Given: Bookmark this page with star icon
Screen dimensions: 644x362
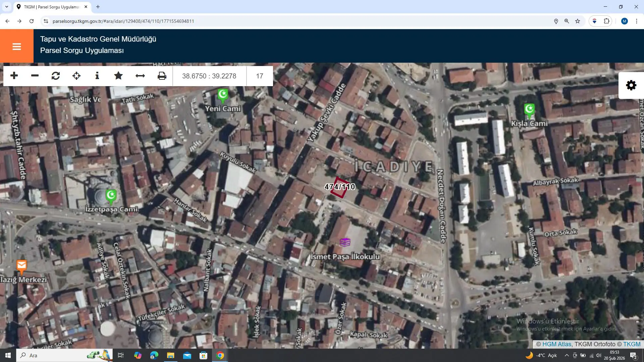Looking at the screenshot, I should (578, 21).
